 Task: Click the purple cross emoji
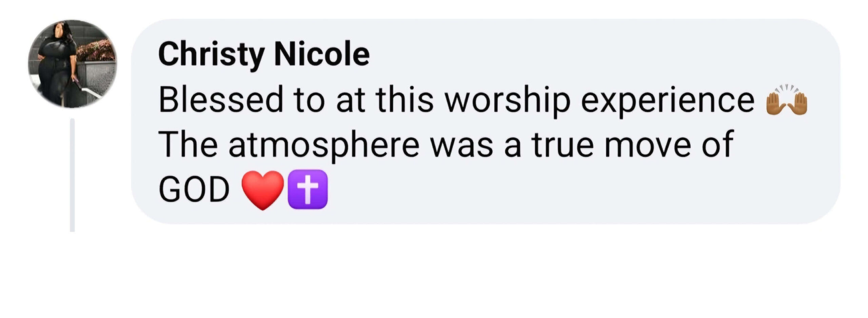(308, 189)
